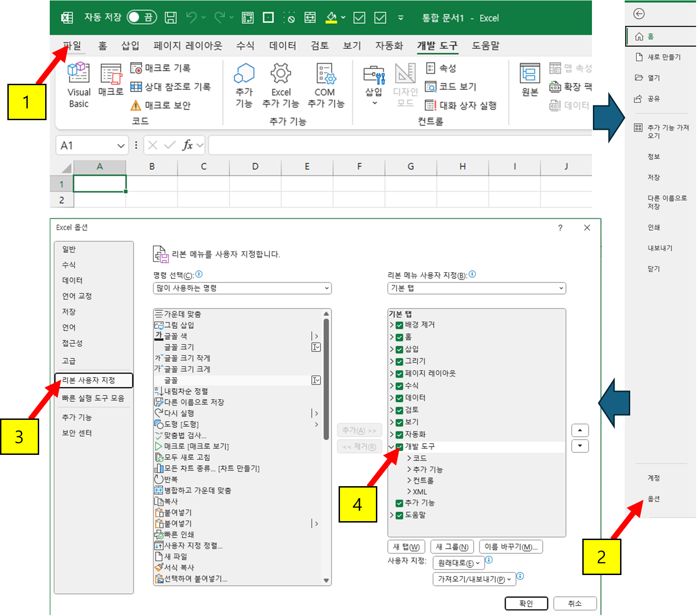Uncheck 삽입 checkbox in tab list
The height and width of the screenshot is (616, 697).
(399, 349)
